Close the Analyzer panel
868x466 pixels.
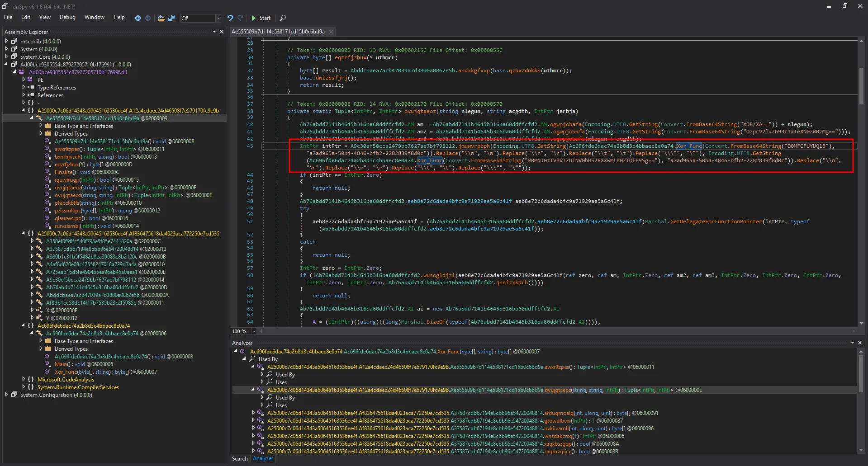pyautogui.click(x=860, y=343)
